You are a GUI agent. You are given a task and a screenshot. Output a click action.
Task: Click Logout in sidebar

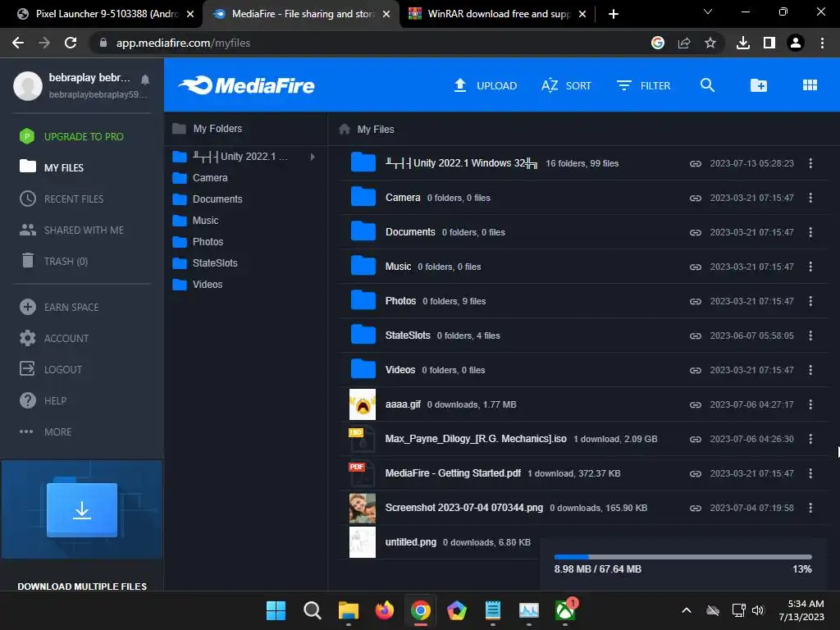click(50, 369)
